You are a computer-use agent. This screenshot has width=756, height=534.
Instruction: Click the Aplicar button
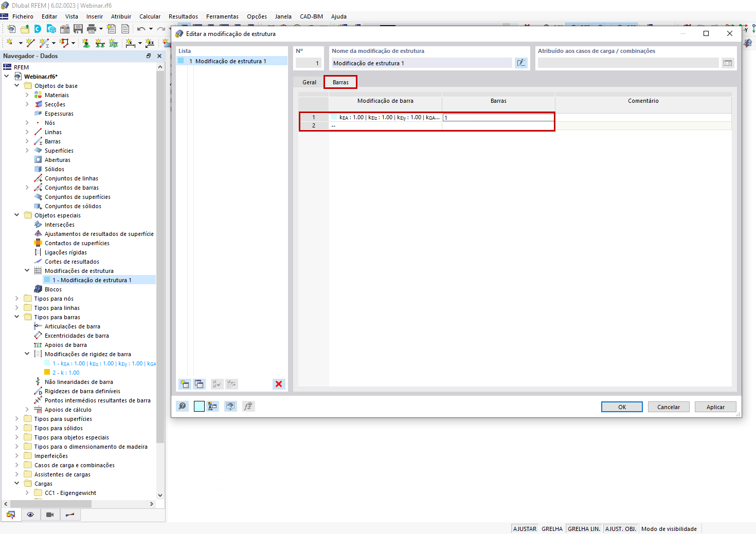coord(715,407)
